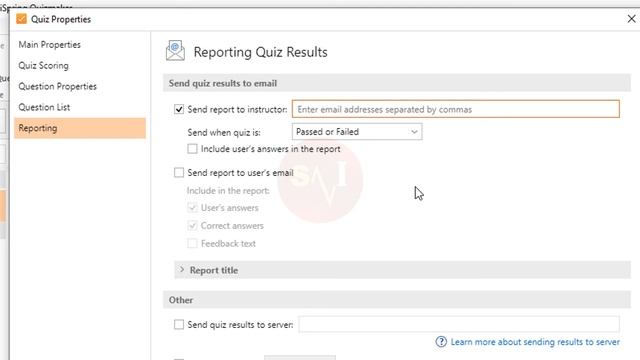This screenshot has width=640, height=360.
Task: Click the Send quiz results to email header
Action: [397, 83]
